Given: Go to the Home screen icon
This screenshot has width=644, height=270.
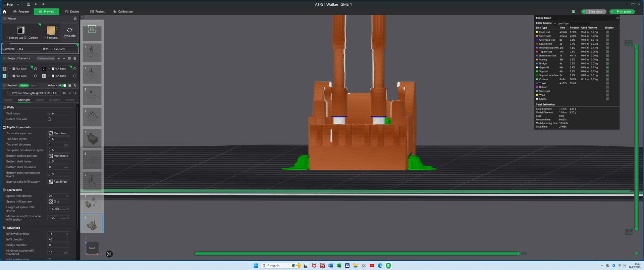Looking at the screenshot, I should 4,11.
